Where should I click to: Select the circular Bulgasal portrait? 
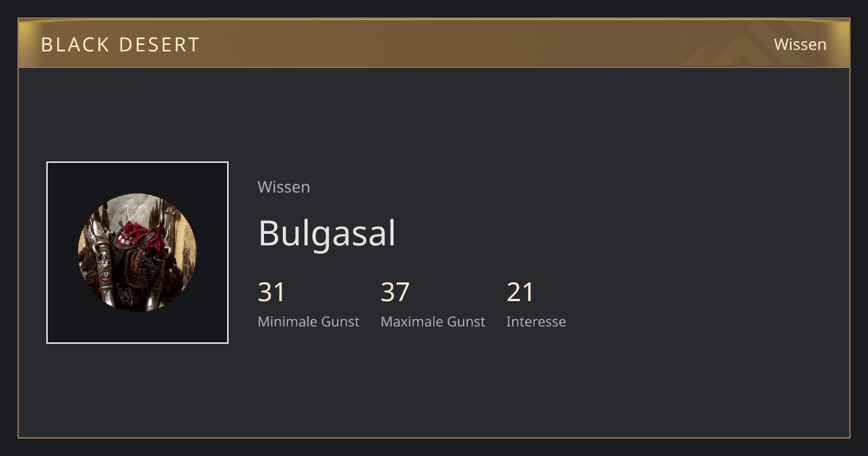click(x=137, y=253)
